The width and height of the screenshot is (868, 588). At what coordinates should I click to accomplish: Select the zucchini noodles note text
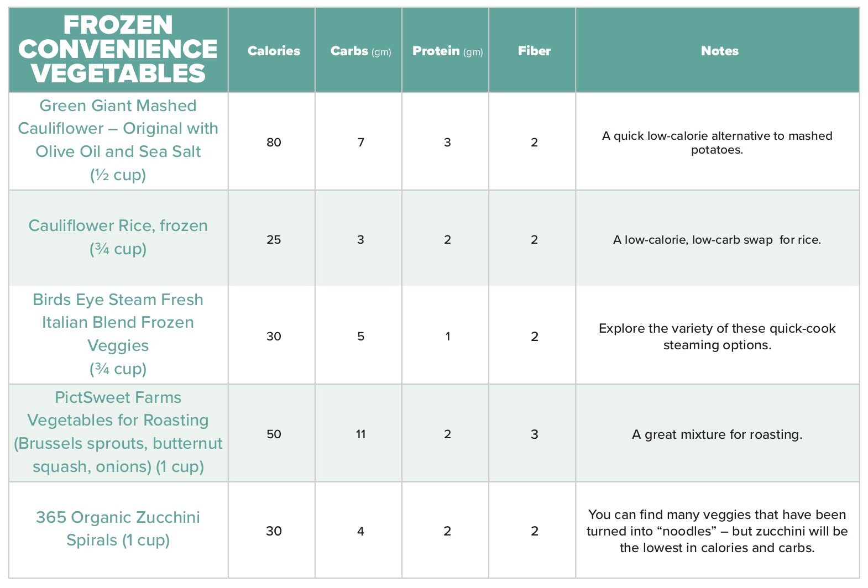(x=717, y=531)
